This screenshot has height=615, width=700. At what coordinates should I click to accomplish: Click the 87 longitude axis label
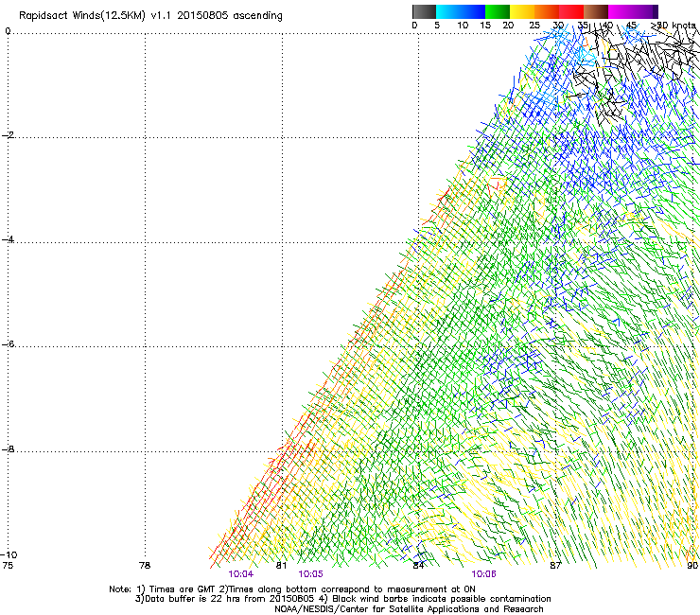[x=555, y=566]
